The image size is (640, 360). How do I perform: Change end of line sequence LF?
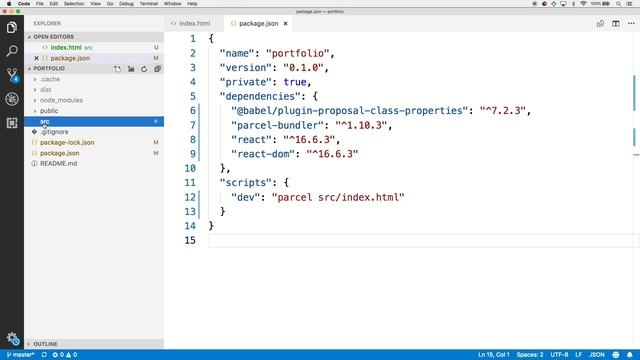pyautogui.click(x=578, y=355)
